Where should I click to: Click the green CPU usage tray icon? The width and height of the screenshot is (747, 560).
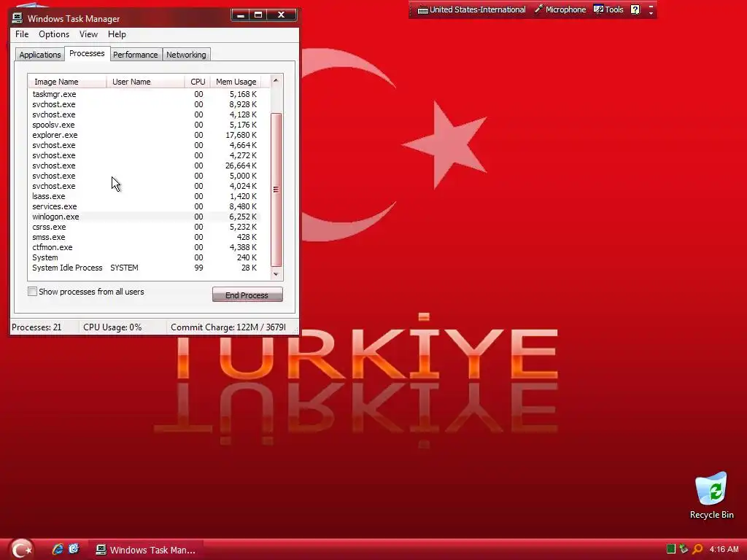tap(671, 549)
